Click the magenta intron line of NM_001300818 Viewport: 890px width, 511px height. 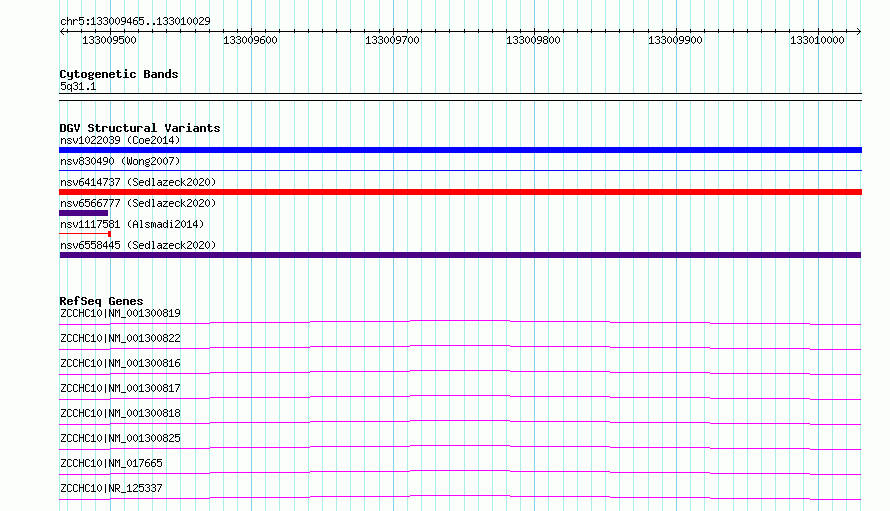coord(460,421)
